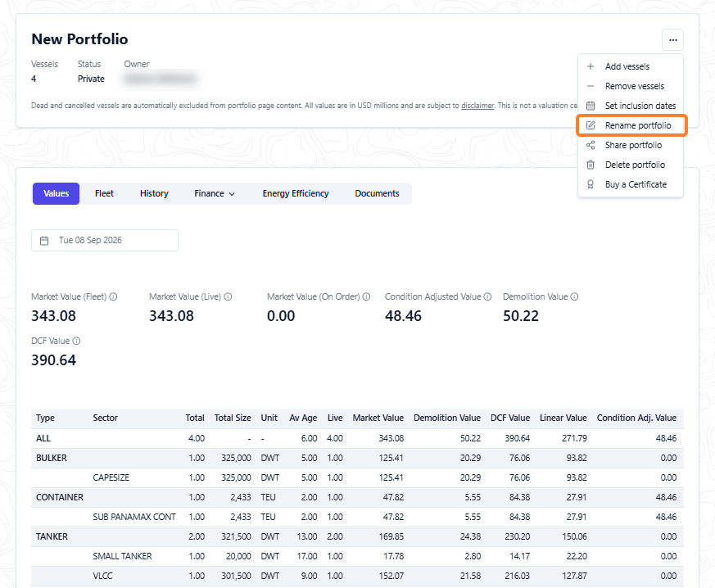Click the plus icon beside Add vessels
The width and height of the screenshot is (715, 588).
(591, 66)
